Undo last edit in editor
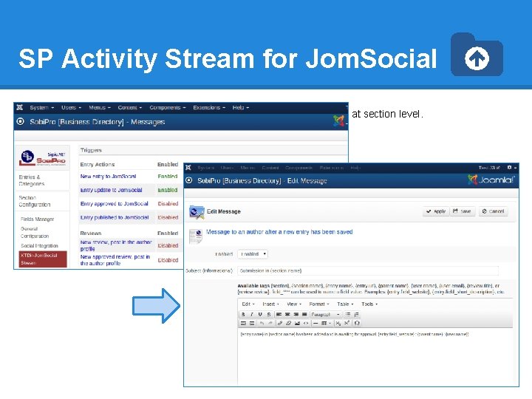This screenshot has width=532, height=399. click(262, 323)
